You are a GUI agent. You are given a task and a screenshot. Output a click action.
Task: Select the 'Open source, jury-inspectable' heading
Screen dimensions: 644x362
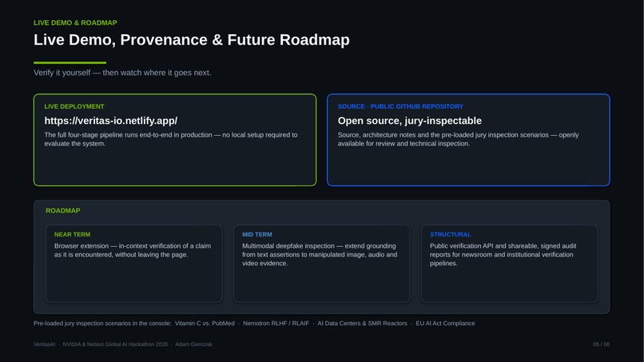pyautogui.click(x=409, y=121)
